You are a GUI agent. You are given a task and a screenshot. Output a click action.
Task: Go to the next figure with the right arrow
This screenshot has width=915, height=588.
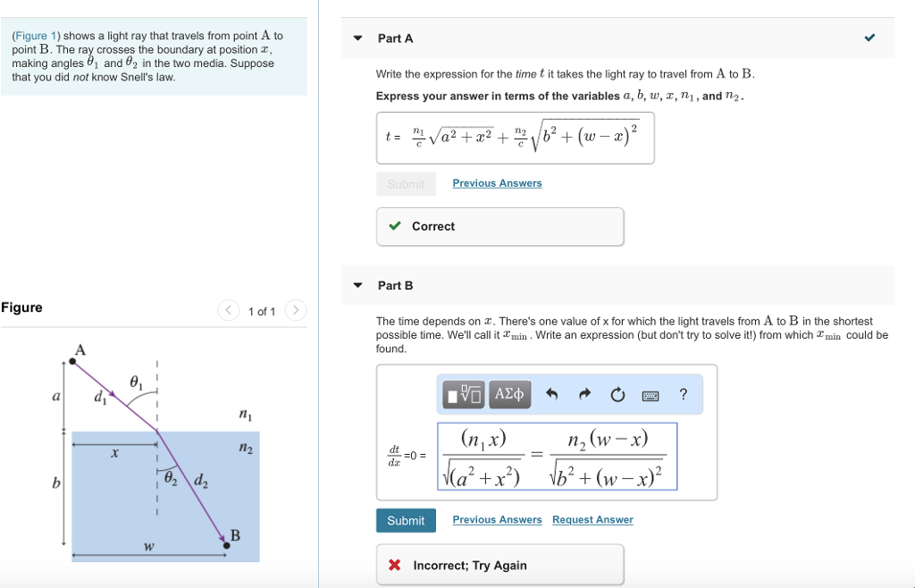[x=295, y=311]
